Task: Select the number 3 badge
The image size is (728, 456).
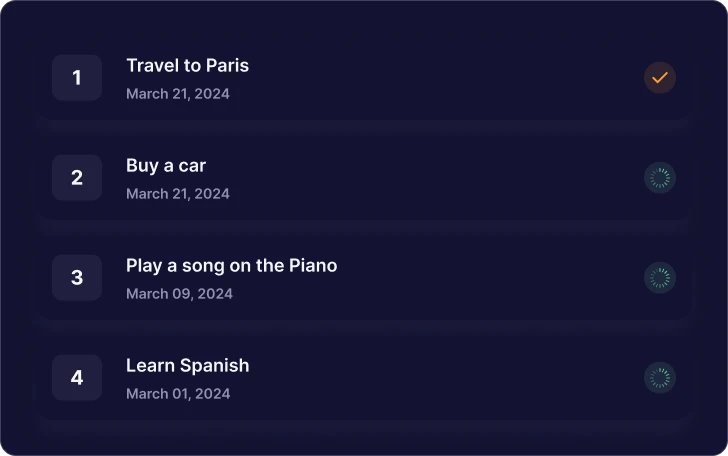Action: (77, 278)
